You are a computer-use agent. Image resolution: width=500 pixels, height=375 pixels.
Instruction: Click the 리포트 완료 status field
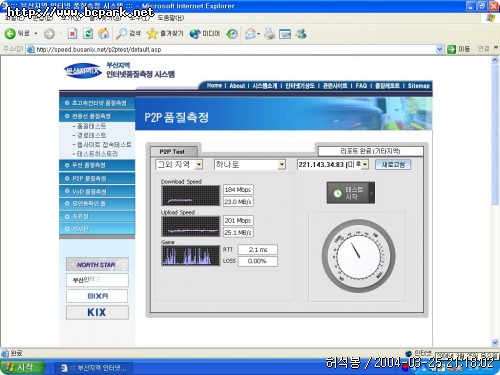pos(370,151)
